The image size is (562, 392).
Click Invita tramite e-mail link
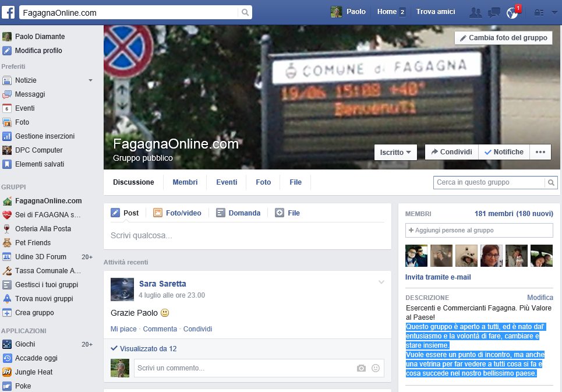(x=438, y=277)
